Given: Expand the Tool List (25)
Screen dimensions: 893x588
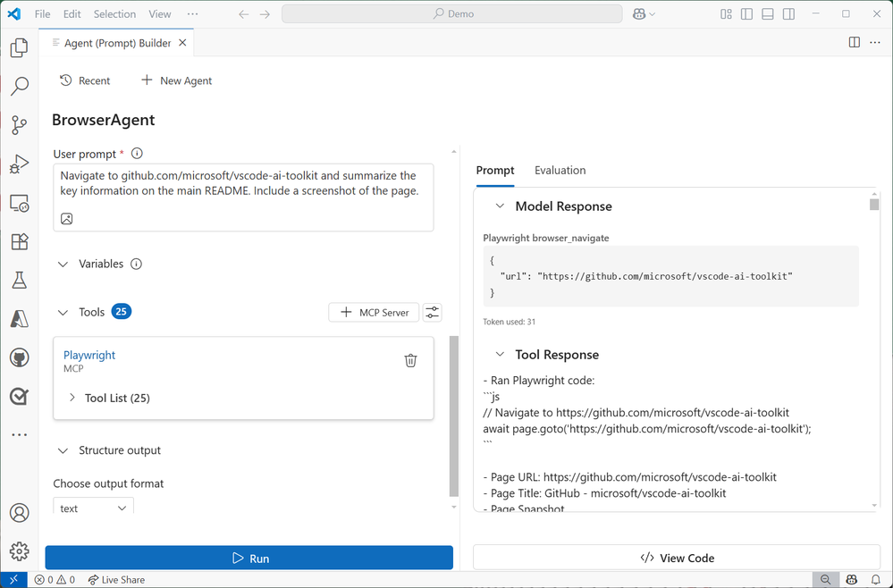Looking at the screenshot, I should coord(72,398).
